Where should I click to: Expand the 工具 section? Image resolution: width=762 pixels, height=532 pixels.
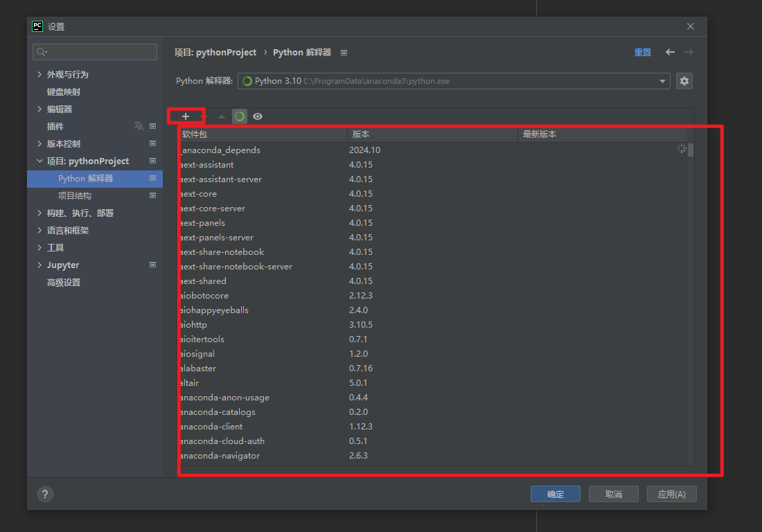point(39,248)
